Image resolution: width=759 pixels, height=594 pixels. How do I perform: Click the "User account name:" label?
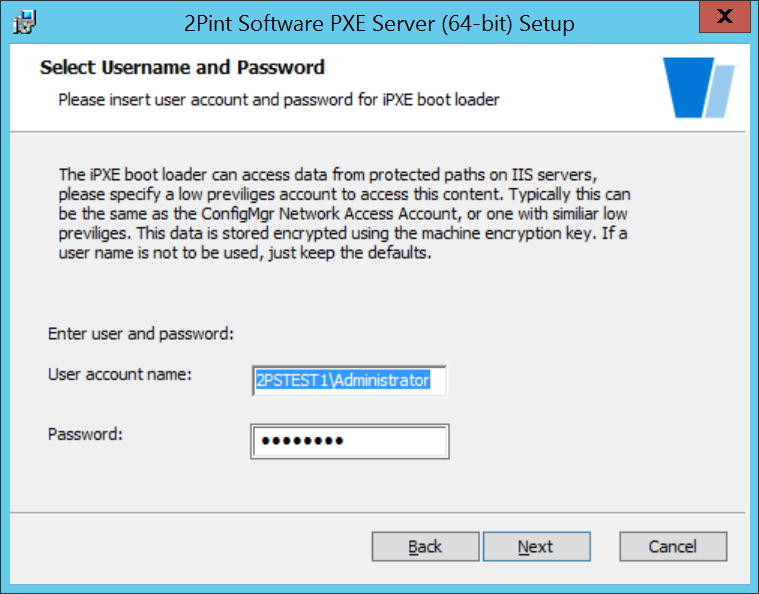[120, 374]
